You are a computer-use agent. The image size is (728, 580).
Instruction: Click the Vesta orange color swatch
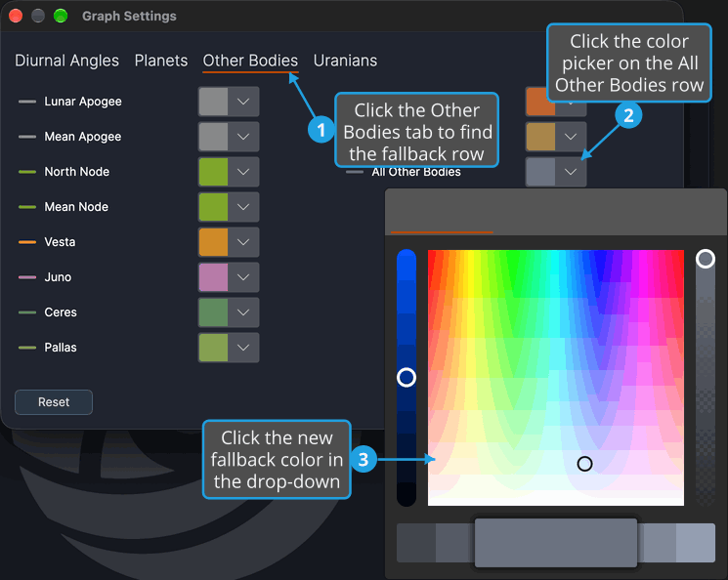214,242
